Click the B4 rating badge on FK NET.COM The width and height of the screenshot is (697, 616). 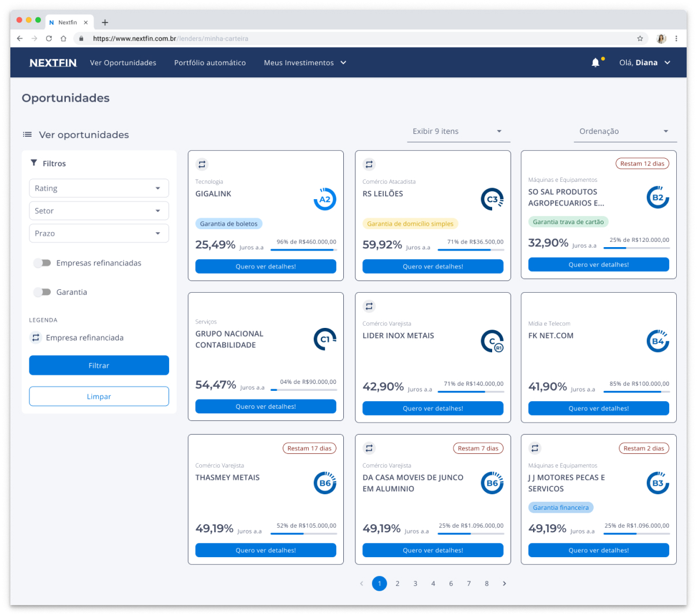[658, 341]
